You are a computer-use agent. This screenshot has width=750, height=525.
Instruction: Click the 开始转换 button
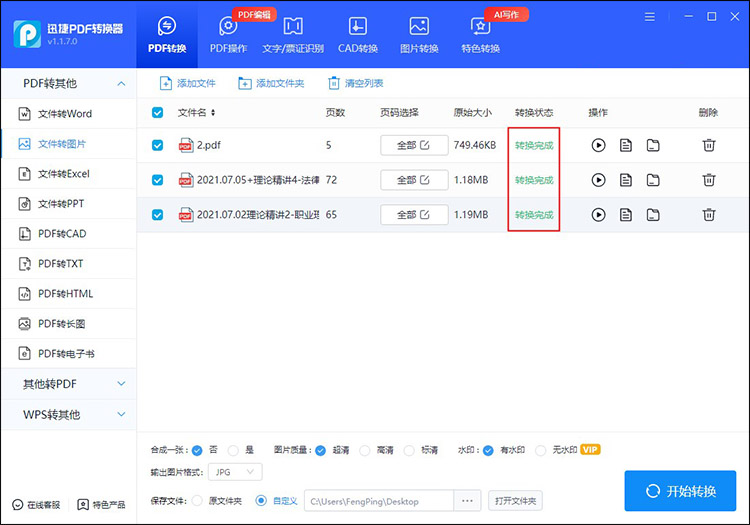tap(680, 491)
